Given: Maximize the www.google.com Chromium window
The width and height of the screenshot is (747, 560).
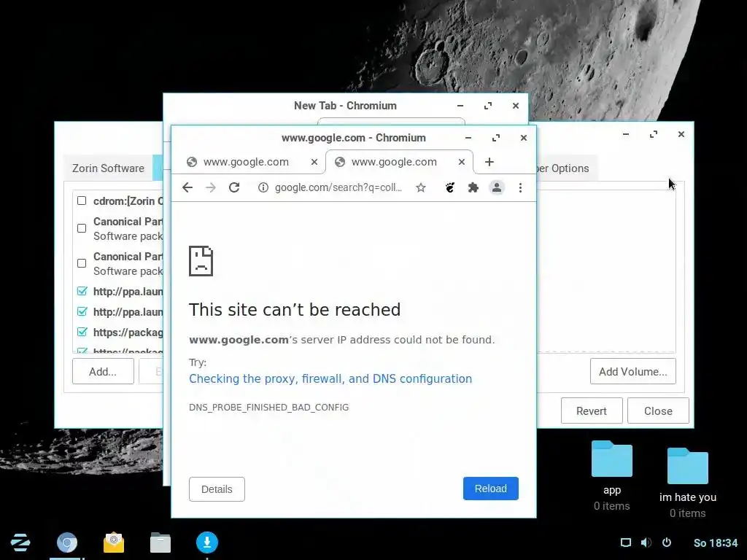Looking at the screenshot, I should point(496,138).
